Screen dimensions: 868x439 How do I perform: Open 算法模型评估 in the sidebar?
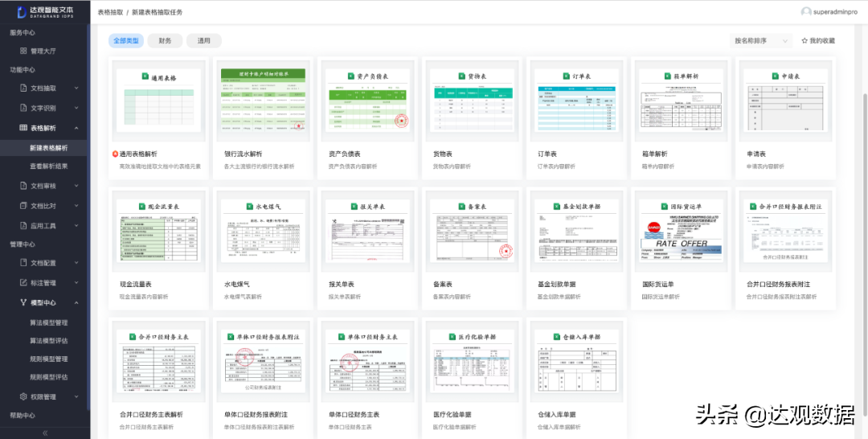[x=49, y=340]
